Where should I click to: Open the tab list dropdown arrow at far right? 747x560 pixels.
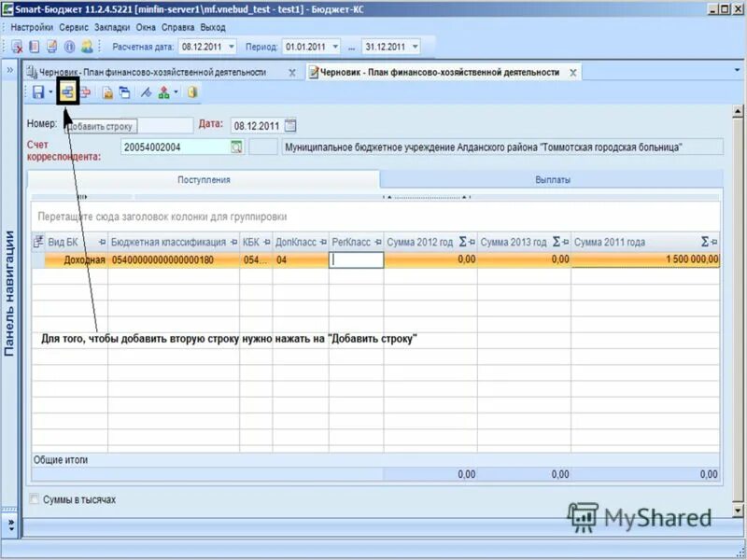(737, 70)
